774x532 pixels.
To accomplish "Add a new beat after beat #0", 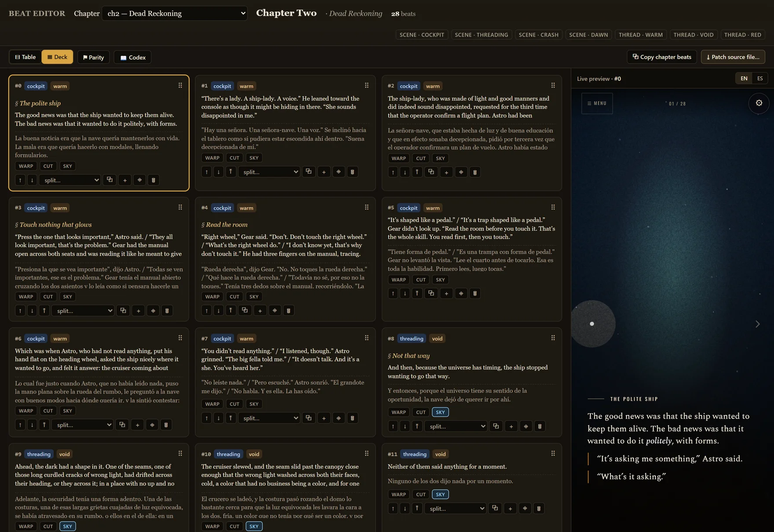I will point(125,180).
